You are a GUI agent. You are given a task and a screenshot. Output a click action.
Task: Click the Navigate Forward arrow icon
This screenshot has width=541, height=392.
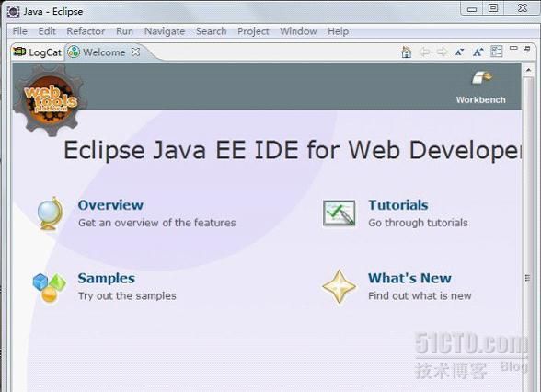pos(442,52)
